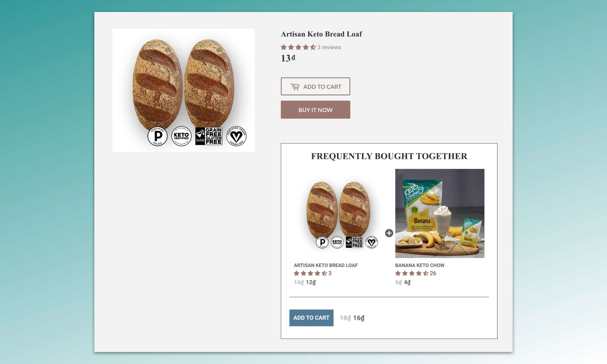Click the Keto Certified badge on main image
This screenshot has width=607, height=364.
[181, 136]
